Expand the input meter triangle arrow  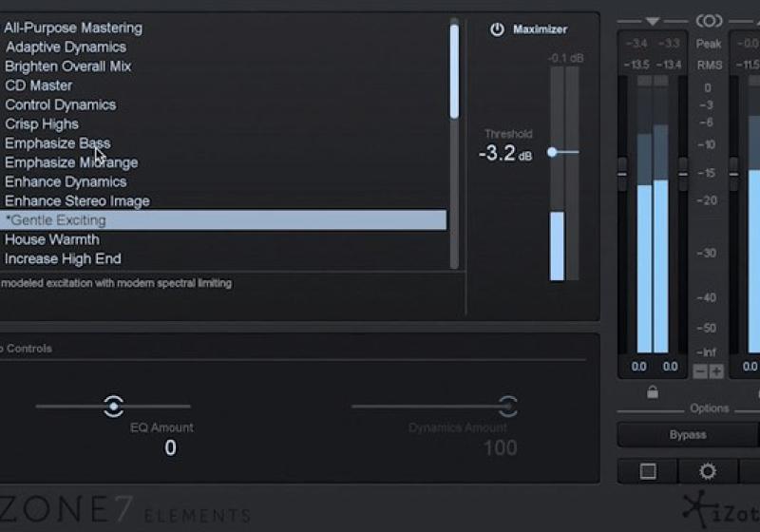[x=652, y=21]
